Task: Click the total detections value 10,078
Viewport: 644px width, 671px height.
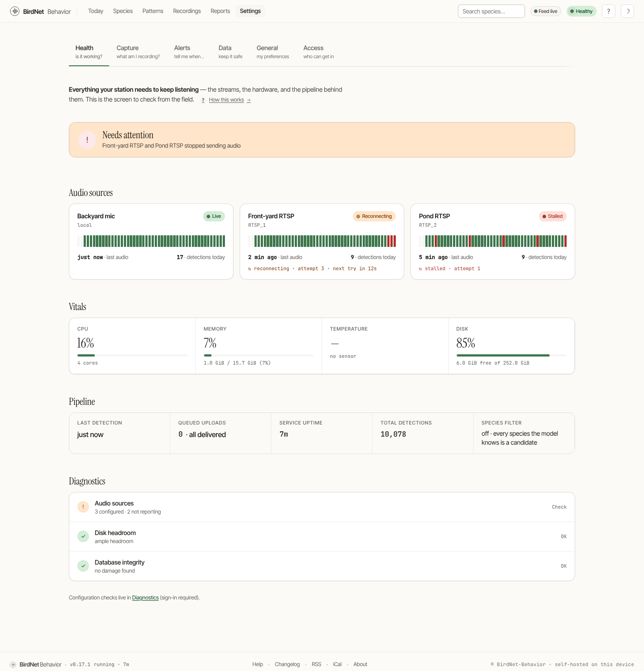Action: 393,434
